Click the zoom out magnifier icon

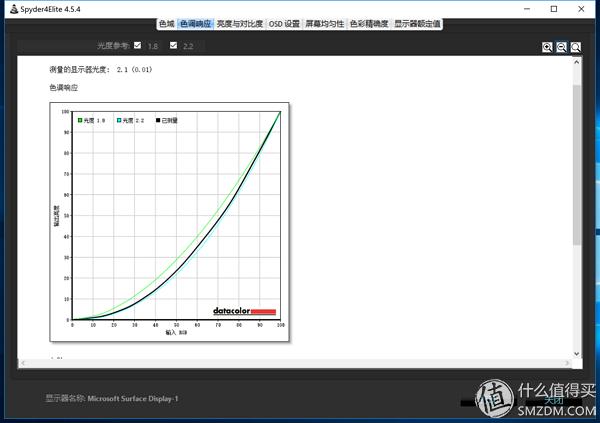coord(562,47)
